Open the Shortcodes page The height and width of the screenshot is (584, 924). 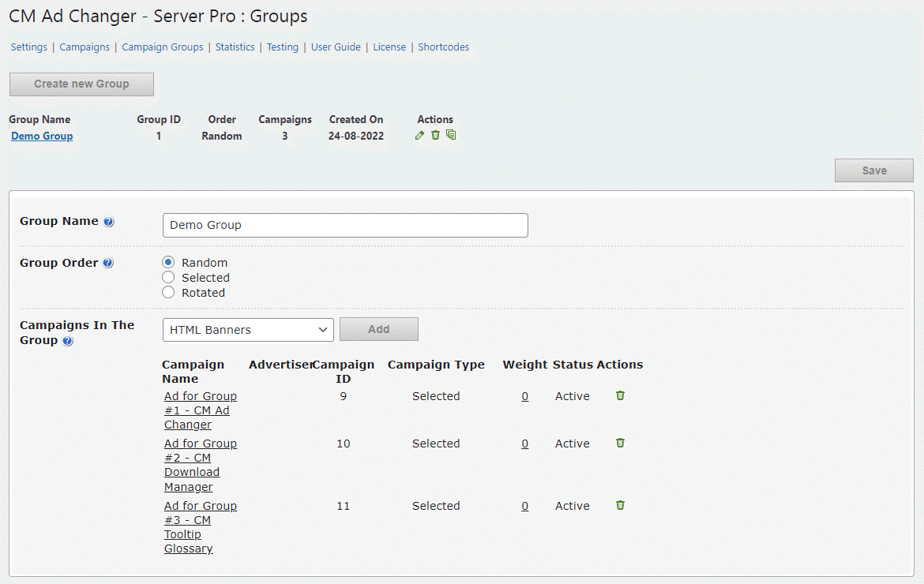pos(444,47)
